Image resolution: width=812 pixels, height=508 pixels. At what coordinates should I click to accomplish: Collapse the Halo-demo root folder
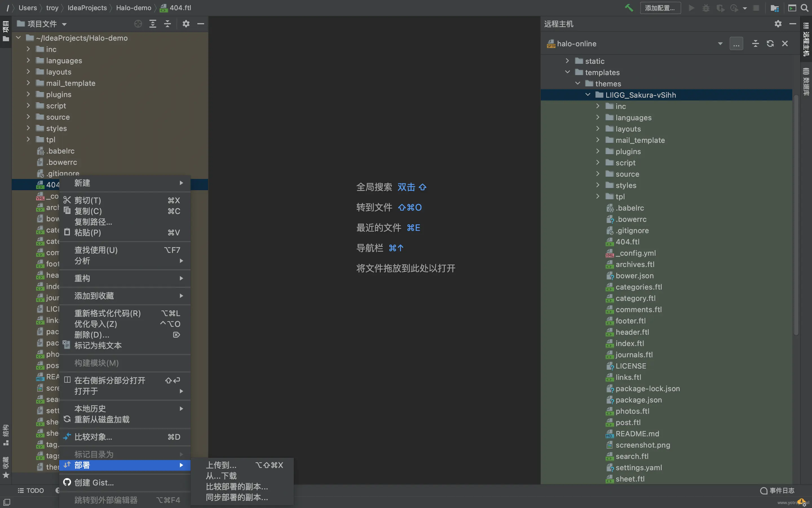pyautogui.click(x=18, y=38)
